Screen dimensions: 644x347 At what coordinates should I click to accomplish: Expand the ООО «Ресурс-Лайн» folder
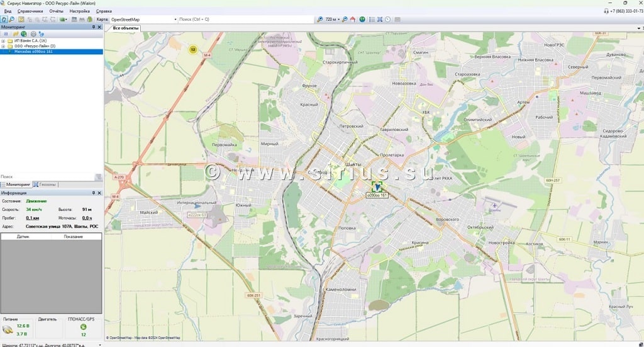pyautogui.click(x=3, y=46)
